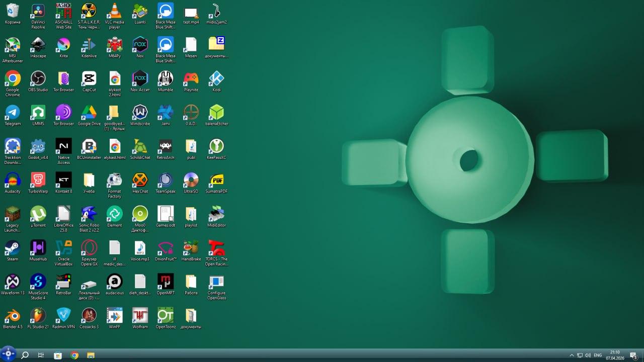Open Microsoft Store from the taskbar
This screenshot has width=644, height=362.
pos(58,355)
